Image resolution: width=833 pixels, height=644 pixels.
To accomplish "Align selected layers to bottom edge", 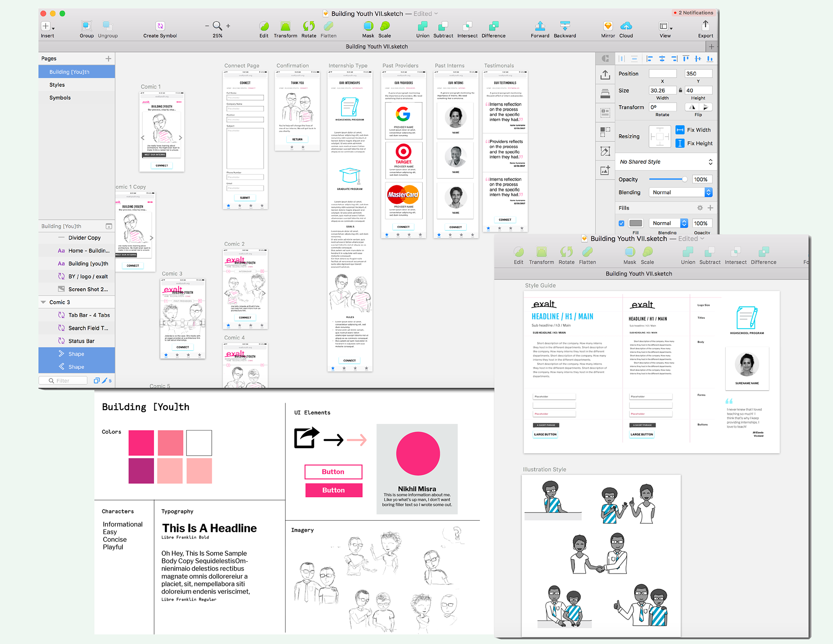I will point(710,59).
